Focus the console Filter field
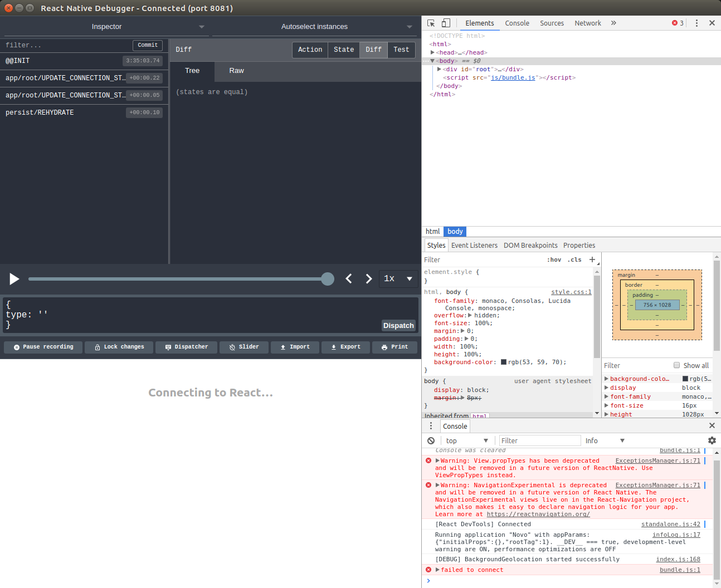Screen dimensions: 721x588 [x=540, y=440]
